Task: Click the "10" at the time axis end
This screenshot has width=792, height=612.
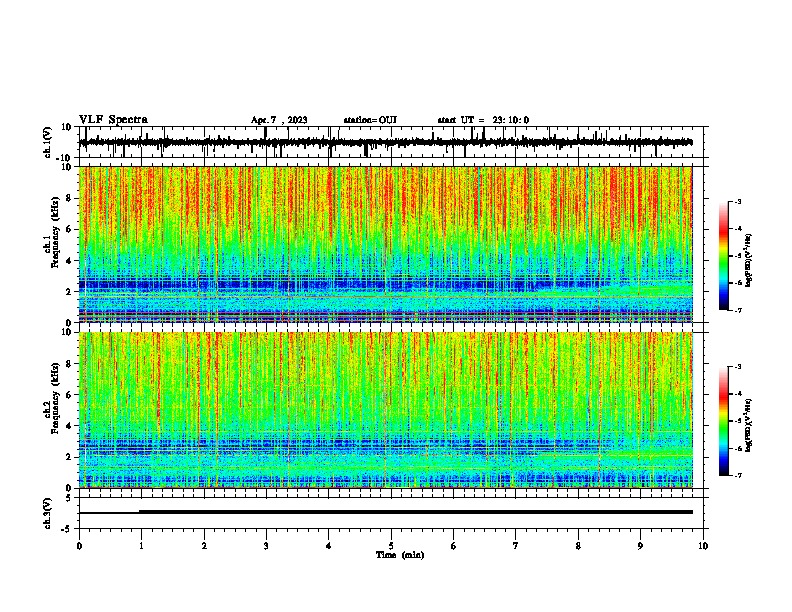Action: pyautogui.click(x=703, y=546)
